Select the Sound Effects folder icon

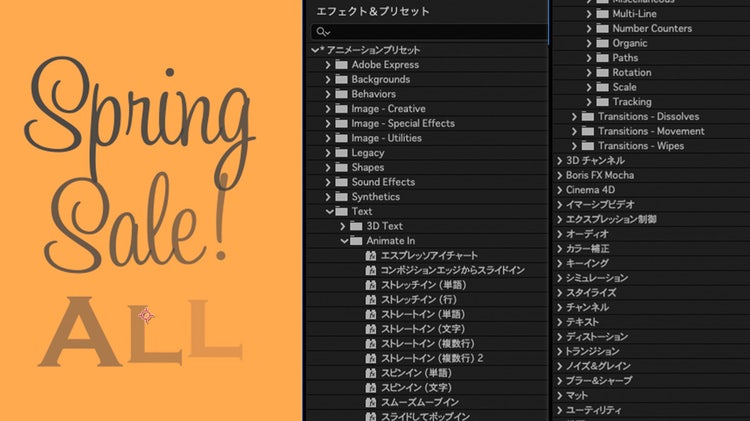pos(341,182)
